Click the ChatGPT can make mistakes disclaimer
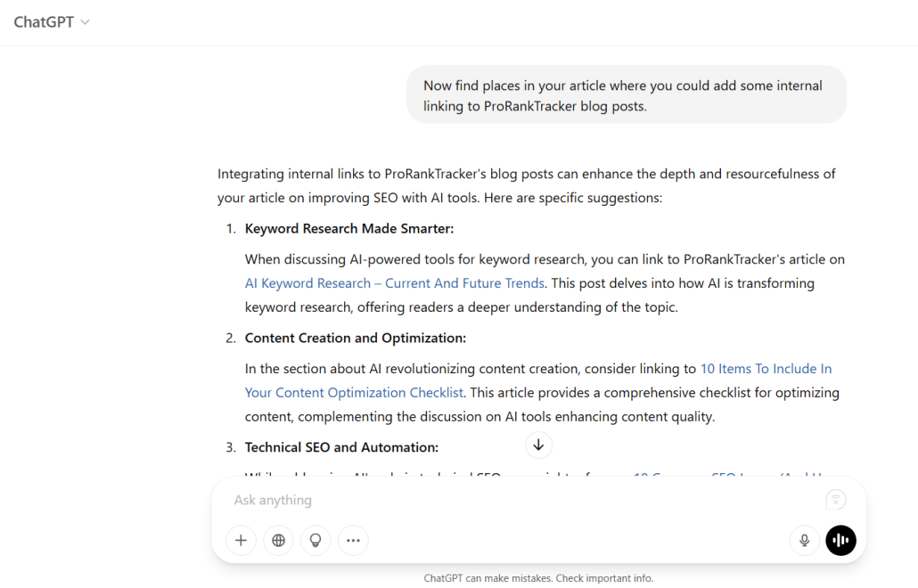 point(538,578)
